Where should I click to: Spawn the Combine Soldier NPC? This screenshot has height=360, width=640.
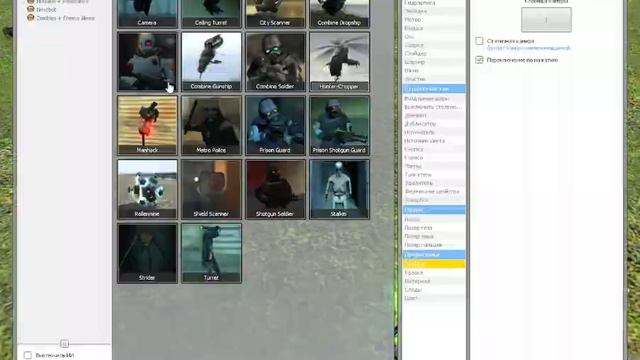(x=275, y=62)
